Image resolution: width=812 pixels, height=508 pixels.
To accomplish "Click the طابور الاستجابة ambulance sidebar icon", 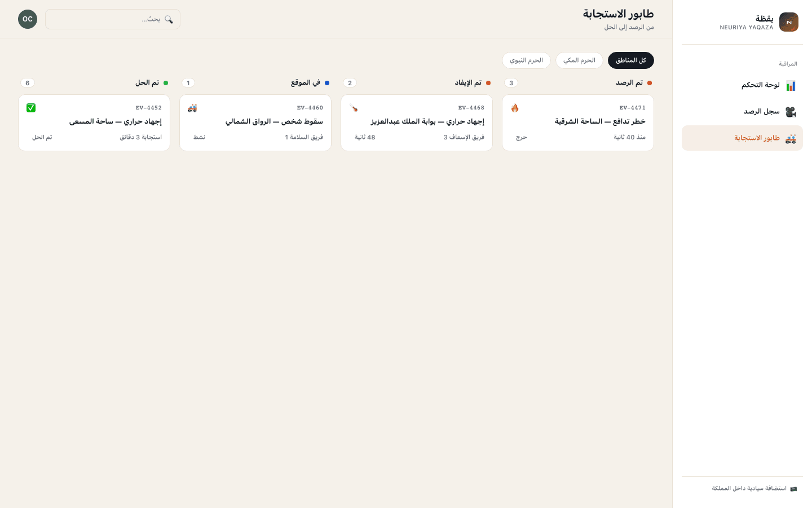I will (x=791, y=138).
